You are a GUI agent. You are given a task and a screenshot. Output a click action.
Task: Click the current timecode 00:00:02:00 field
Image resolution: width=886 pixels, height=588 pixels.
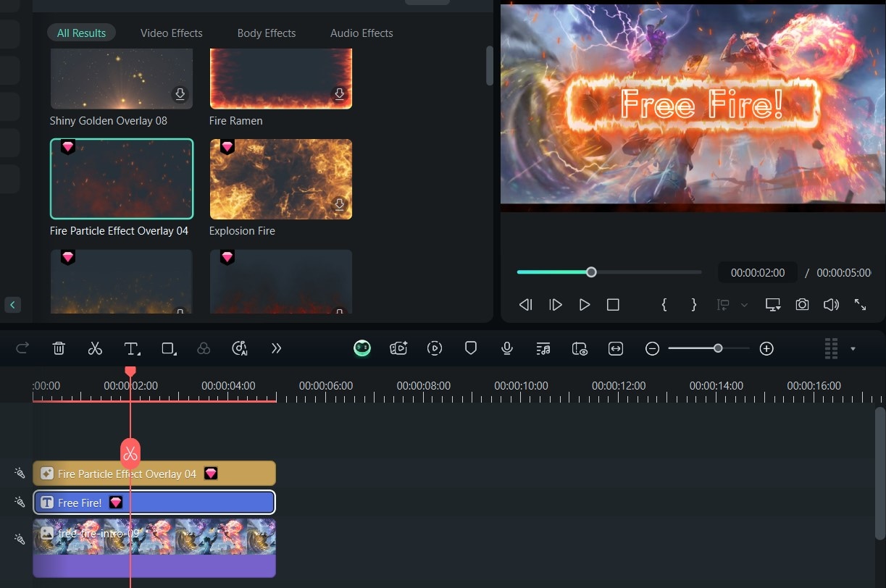(758, 273)
